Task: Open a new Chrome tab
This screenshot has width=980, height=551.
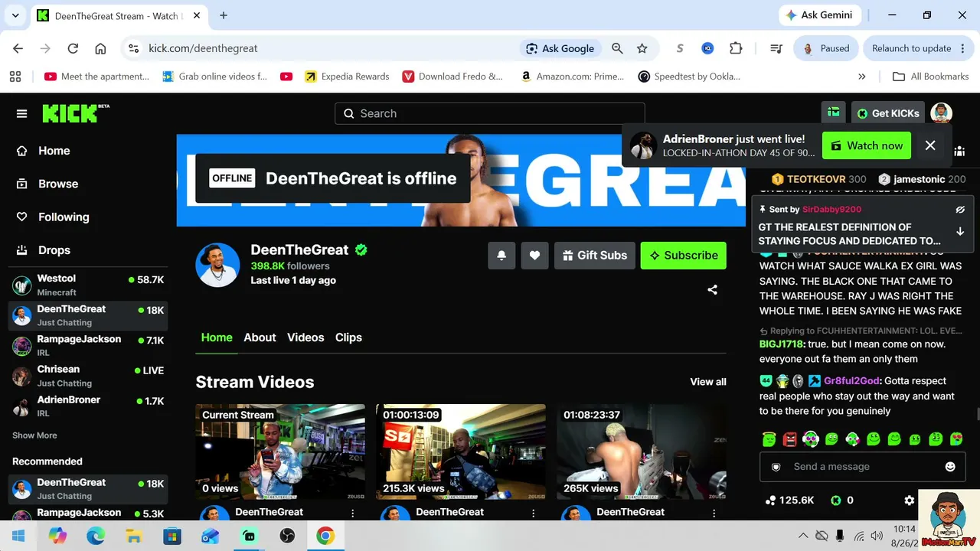Action: [x=224, y=15]
